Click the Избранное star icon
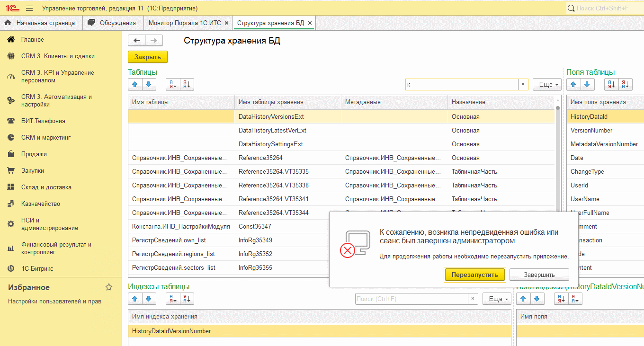The height and width of the screenshot is (346, 644). (x=109, y=287)
